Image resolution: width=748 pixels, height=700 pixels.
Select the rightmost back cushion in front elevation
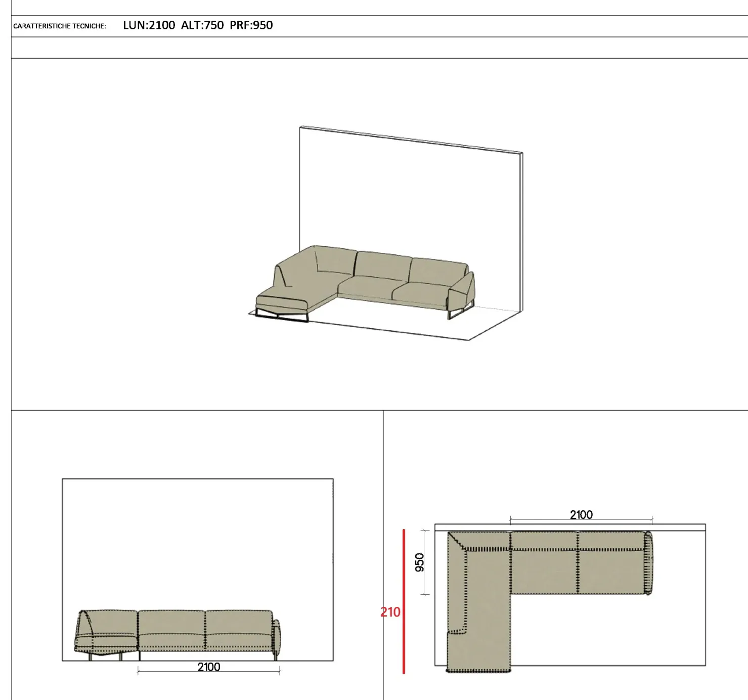[239, 622]
